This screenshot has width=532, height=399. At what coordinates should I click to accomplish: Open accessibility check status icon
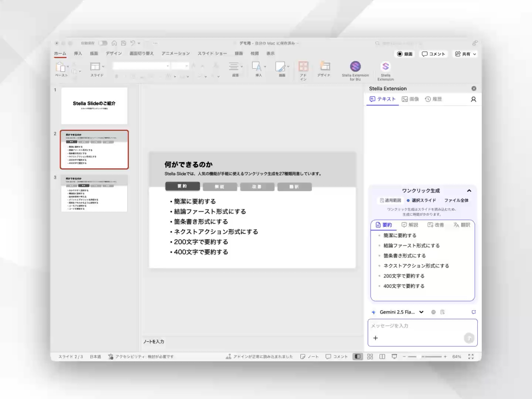[110, 357]
